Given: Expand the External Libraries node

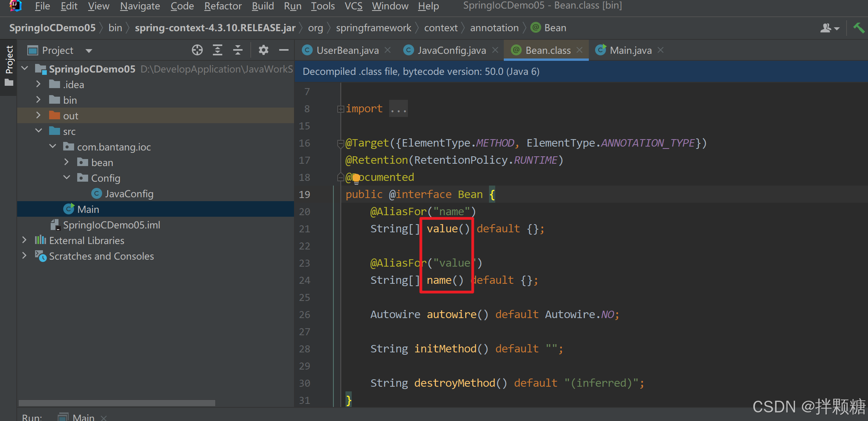Looking at the screenshot, I should pyautogui.click(x=25, y=241).
